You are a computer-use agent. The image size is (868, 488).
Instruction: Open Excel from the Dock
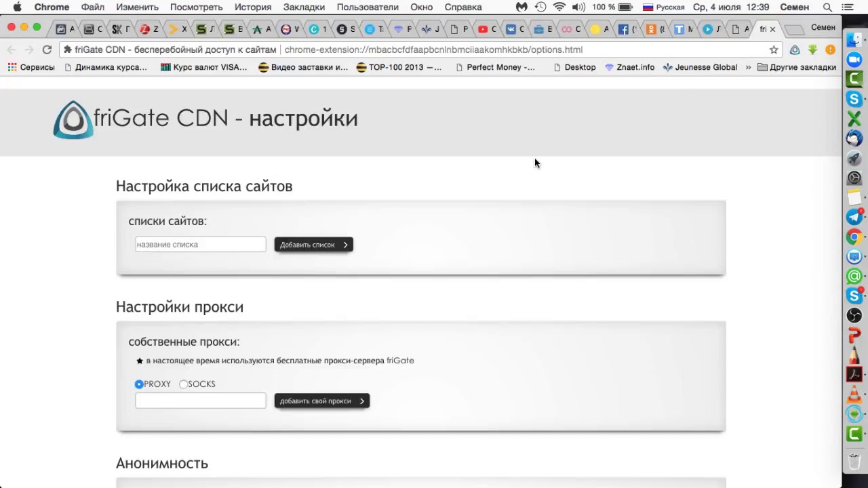click(854, 119)
